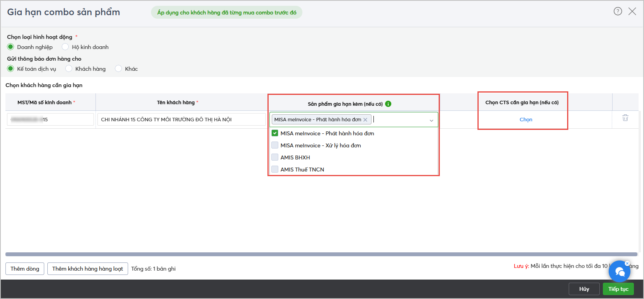This screenshot has width=644, height=299.
Task: Click the Tên khách hàng input field
Action: 182,119
